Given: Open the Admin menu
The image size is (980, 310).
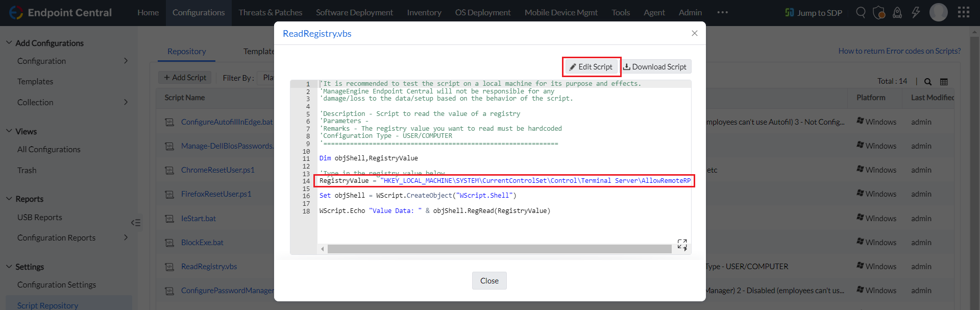Looking at the screenshot, I should 690,13.
